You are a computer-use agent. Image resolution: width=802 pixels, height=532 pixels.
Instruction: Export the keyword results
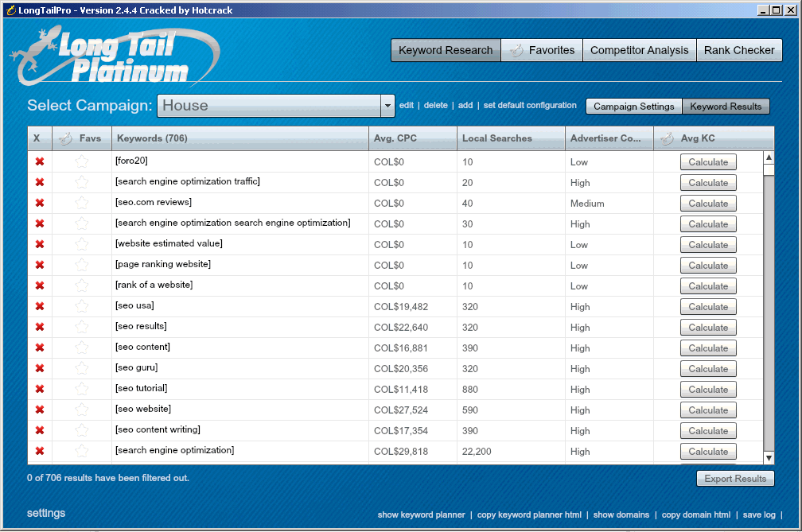[x=735, y=479]
